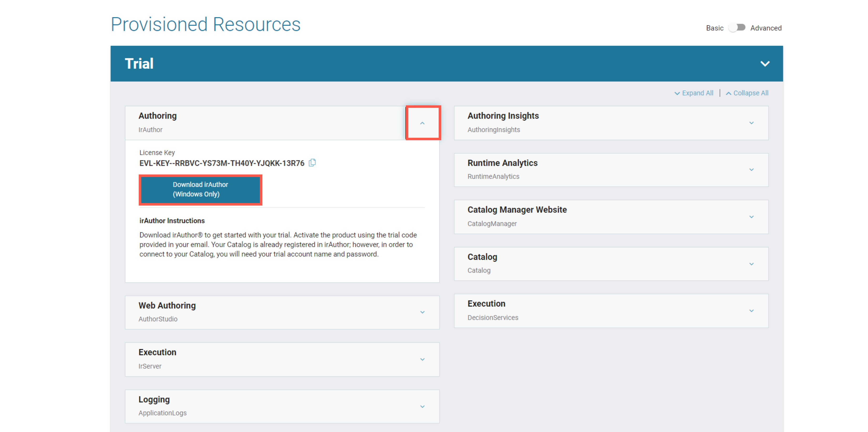Screen dimensions: 868x432
Task: Click the DecisionServices subtitle
Action: tap(493, 318)
